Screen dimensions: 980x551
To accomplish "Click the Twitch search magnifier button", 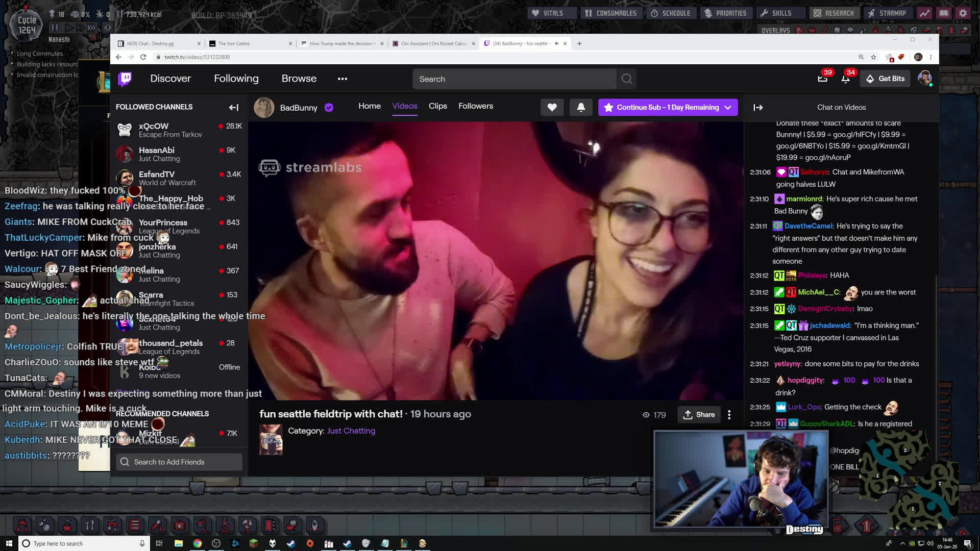I will 627,79.
